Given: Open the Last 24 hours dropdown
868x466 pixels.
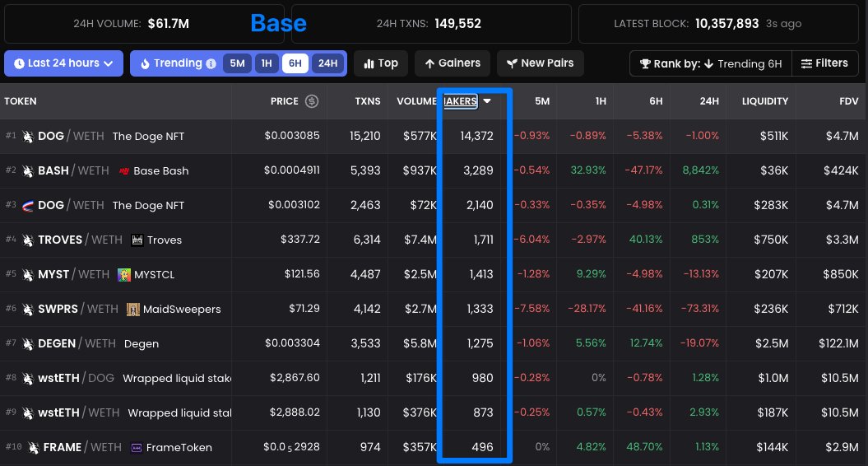Looking at the screenshot, I should coord(63,63).
